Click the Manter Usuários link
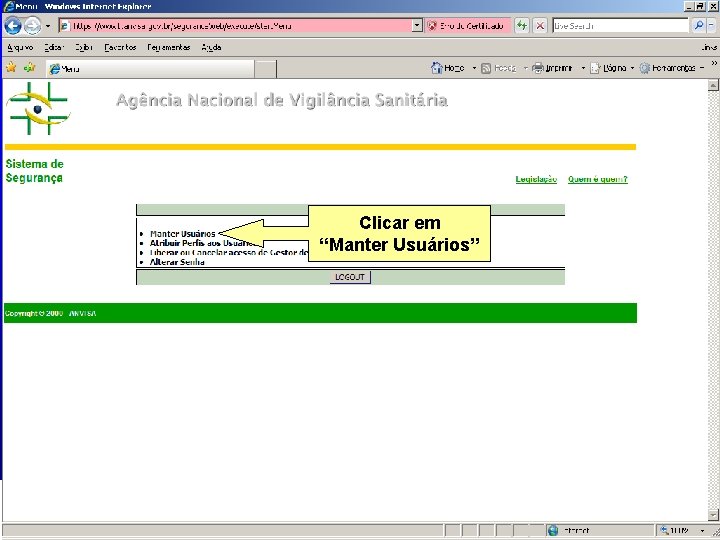 182,234
